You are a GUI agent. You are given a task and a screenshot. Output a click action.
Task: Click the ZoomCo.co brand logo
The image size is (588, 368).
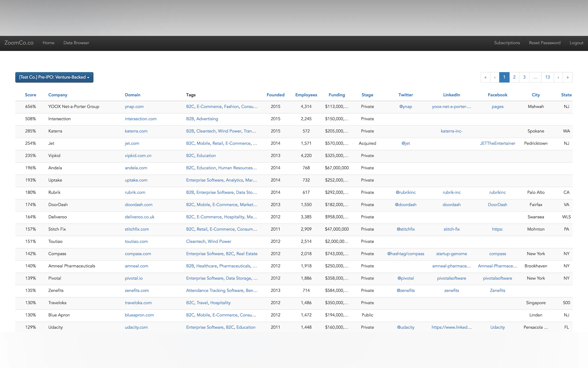click(19, 43)
